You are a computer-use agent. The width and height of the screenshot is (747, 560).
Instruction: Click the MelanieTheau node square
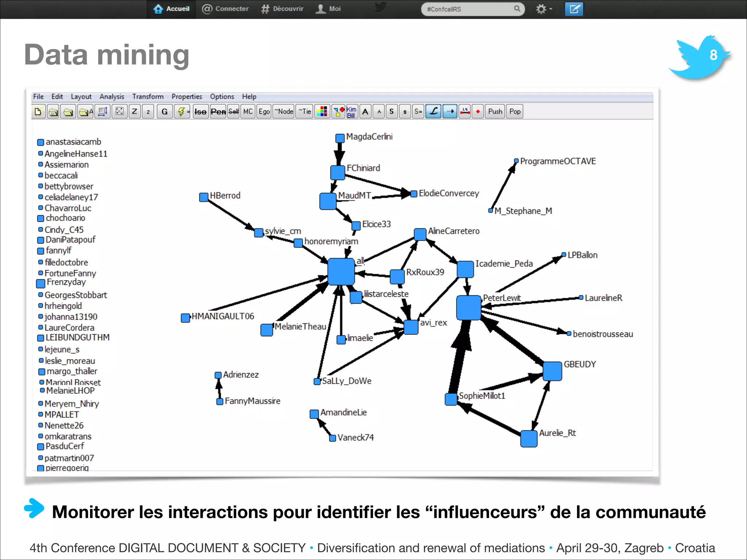(x=267, y=330)
